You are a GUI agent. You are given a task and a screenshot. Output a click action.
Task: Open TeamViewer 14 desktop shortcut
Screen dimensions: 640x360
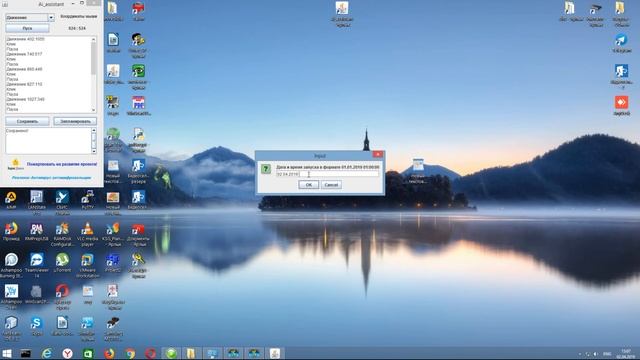tap(36, 264)
